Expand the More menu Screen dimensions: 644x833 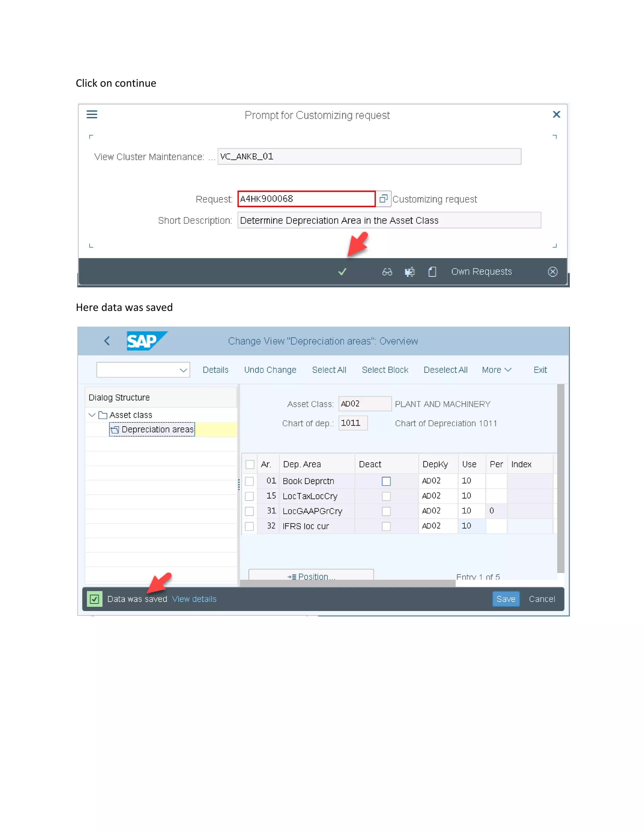point(496,370)
